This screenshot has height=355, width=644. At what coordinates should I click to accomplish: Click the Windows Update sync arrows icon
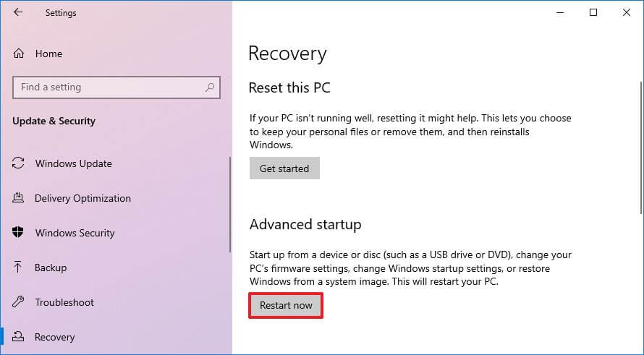pyautogui.click(x=19, y=163)
